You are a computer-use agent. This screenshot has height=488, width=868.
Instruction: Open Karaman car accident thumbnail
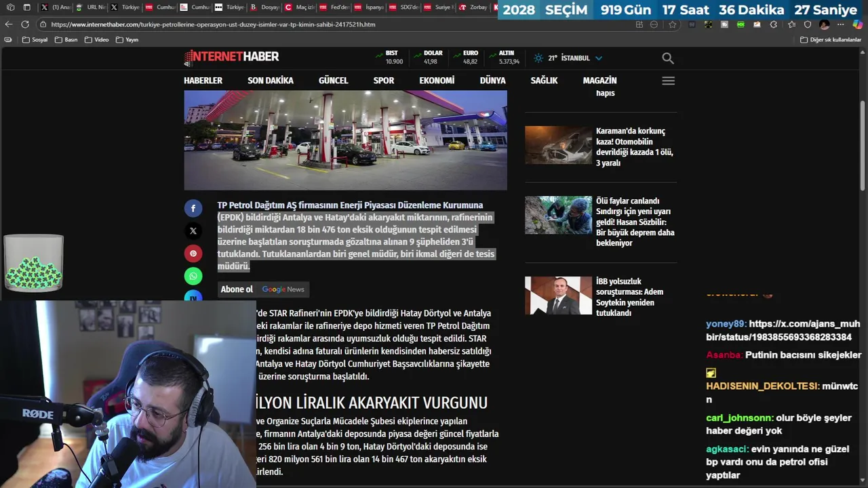[x=558, y=145]
